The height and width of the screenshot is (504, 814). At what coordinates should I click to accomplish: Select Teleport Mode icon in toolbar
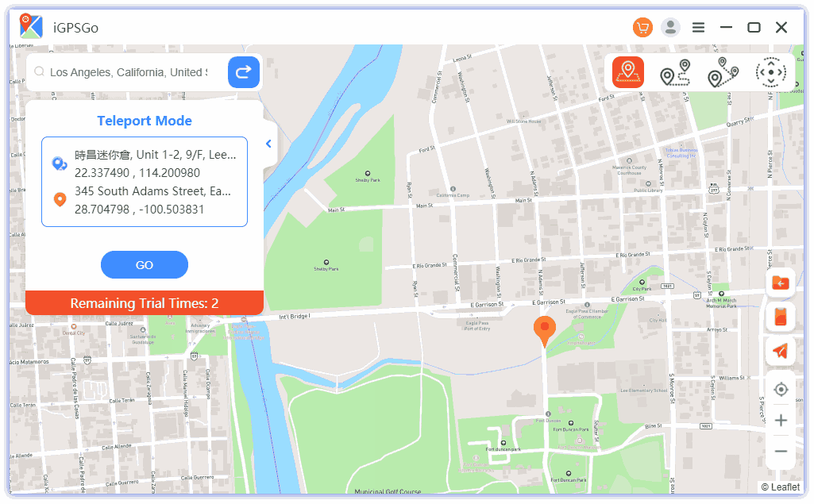point(627,72)
